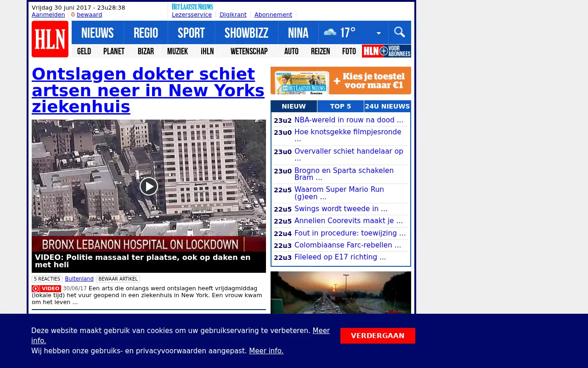Open the NINA section

click(298, 33)
